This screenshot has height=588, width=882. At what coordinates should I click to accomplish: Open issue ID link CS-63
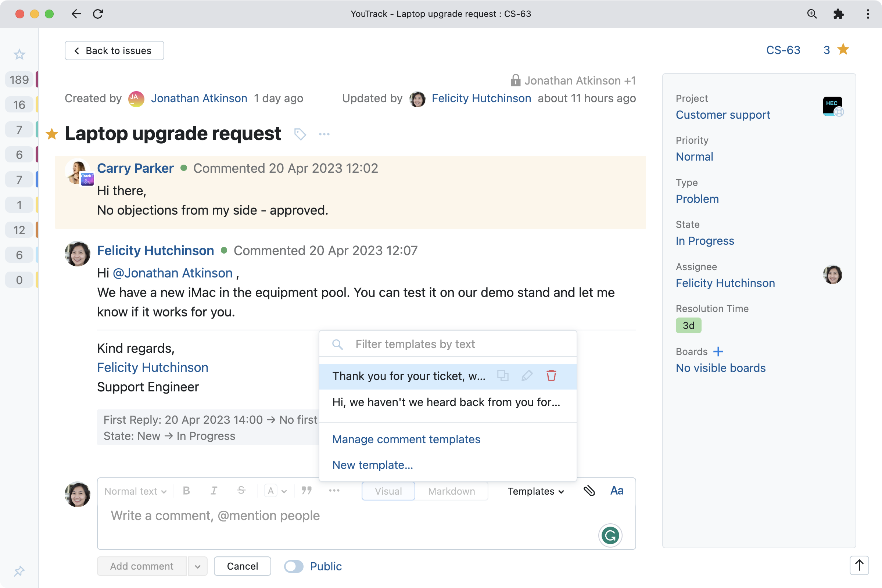coord(783,50)
